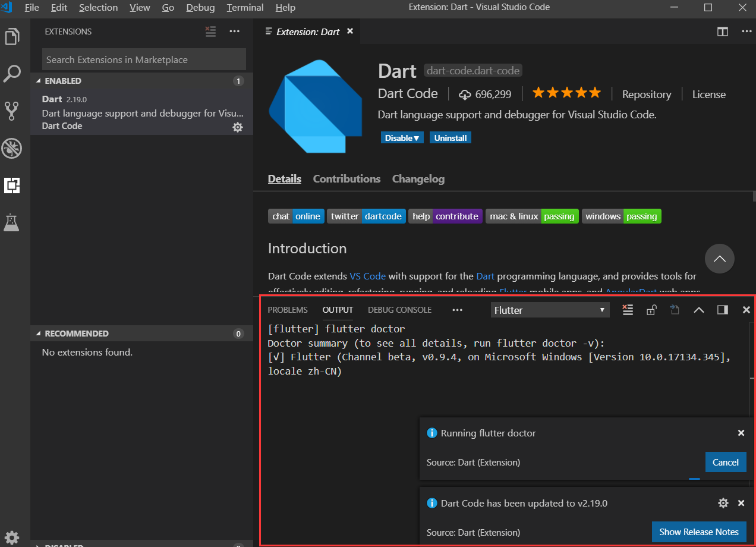This screenshot has height=547, width=756.
Task: Switch to the DEBUG CONSOLE tab
Action: 399,310
